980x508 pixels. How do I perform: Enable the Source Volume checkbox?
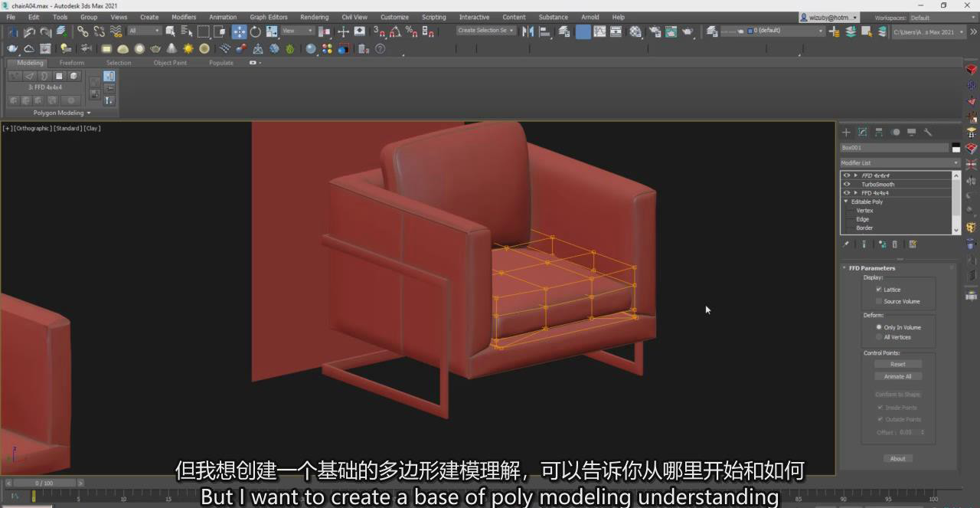[x=879, y=301]
